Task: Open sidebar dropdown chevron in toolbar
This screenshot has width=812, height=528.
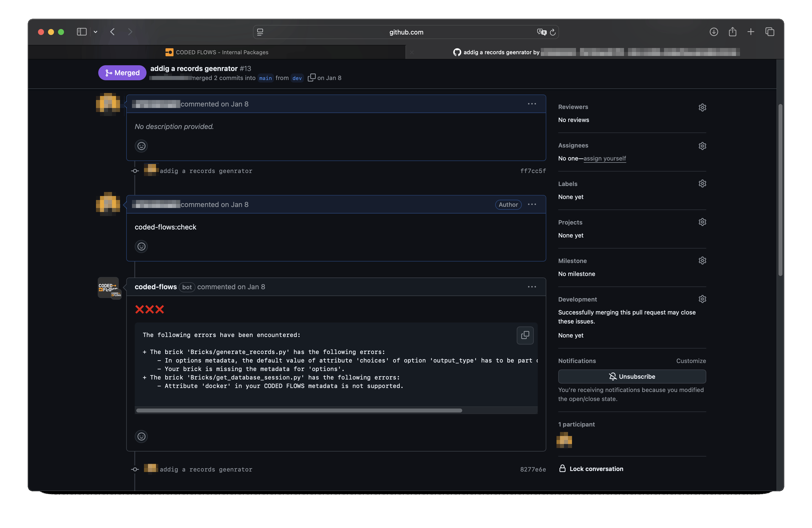Action: pos(95,32)
